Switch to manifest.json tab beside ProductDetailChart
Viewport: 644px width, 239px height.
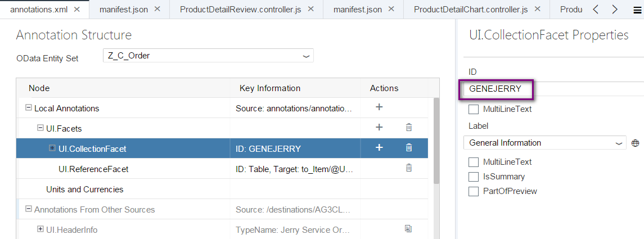tap(358, 10)
